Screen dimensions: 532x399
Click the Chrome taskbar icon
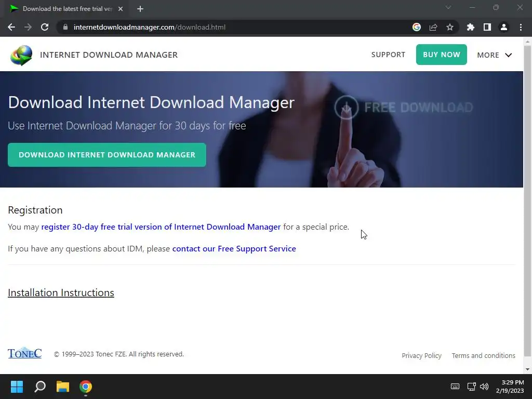click(86, 387)
